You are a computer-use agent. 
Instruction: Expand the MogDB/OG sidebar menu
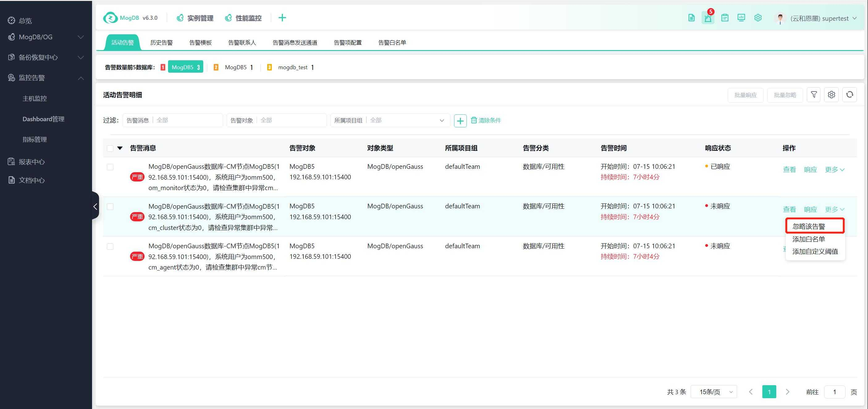[x=46, y=37]
